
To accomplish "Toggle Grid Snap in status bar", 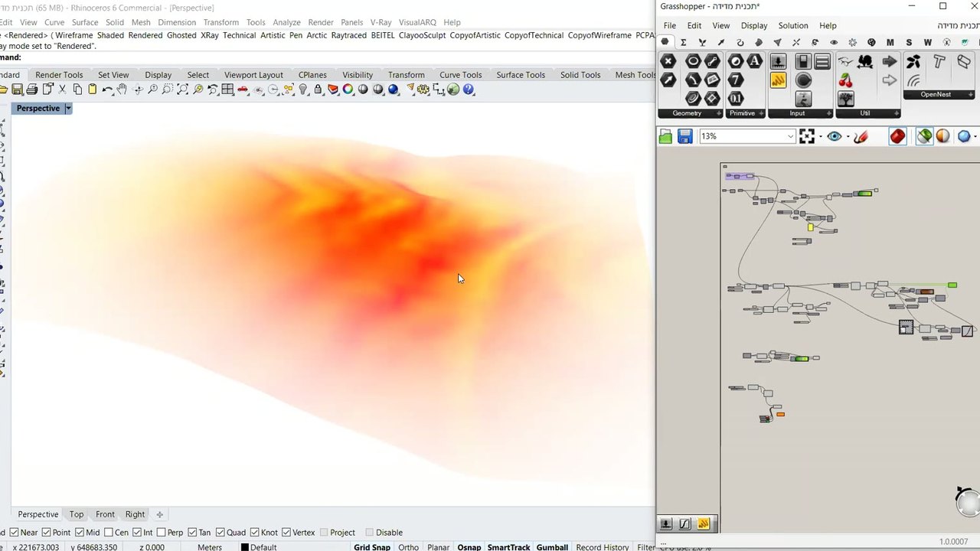I will (372, 547).
